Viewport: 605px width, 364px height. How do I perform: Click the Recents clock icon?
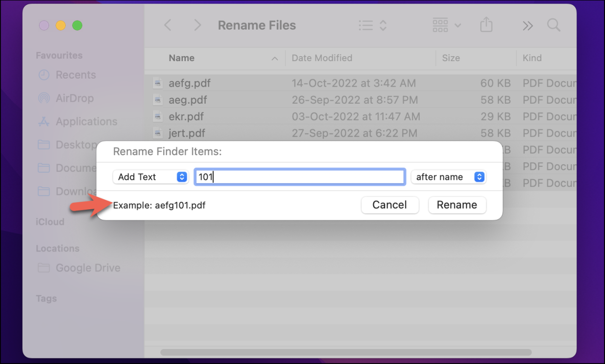point(44,75)
